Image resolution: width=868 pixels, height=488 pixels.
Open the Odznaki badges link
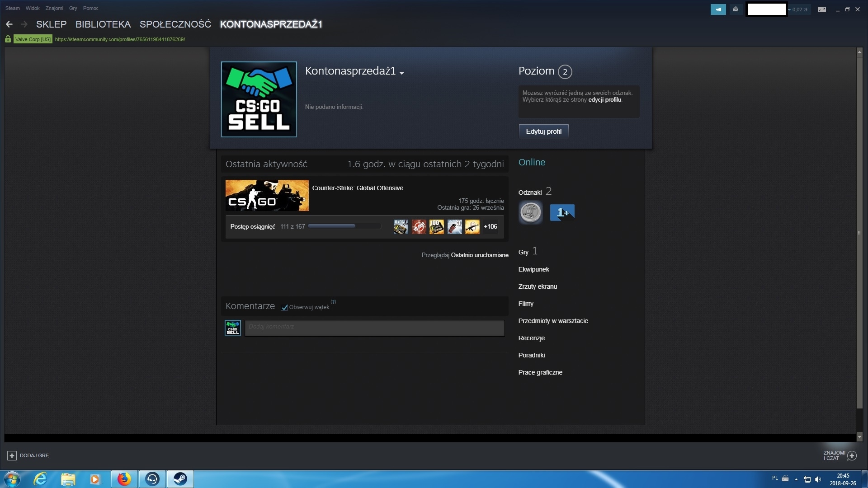(x=530, y=192)
